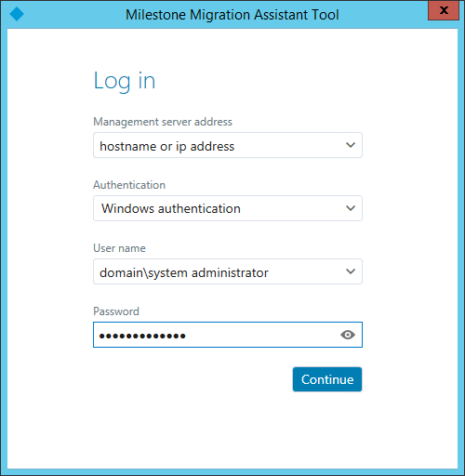The width and height of the screenshot is (465, 476).
Task: Expand the Management server address dropdown arrow
Action: click(x=351, y=145)
